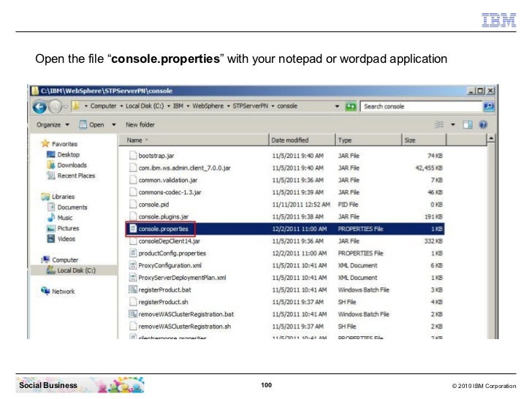Click the refresh button beside address bar
The image size is (532, 399).
[351, 107]
